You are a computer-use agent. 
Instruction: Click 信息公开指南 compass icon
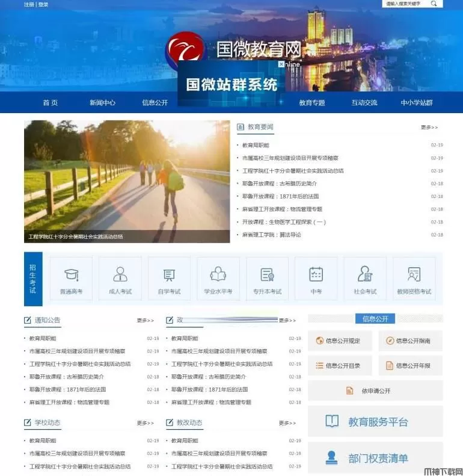coord(390,341)
